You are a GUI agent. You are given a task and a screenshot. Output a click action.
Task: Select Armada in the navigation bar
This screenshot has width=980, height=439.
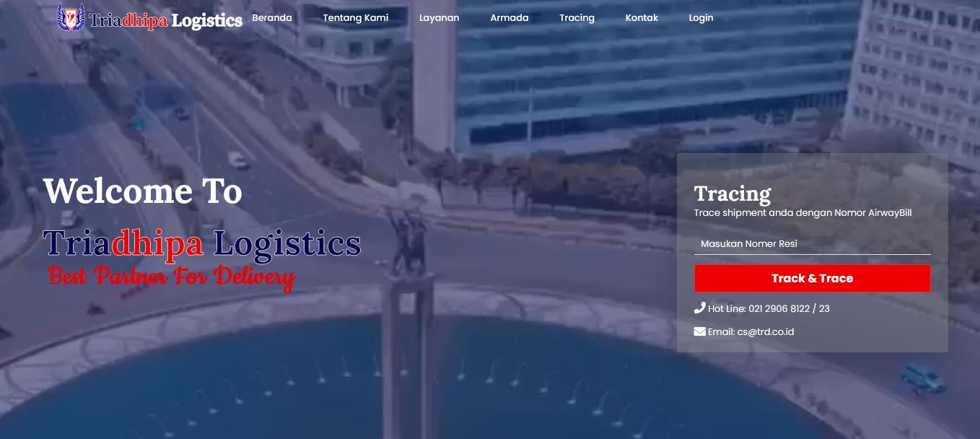[509, 18]
